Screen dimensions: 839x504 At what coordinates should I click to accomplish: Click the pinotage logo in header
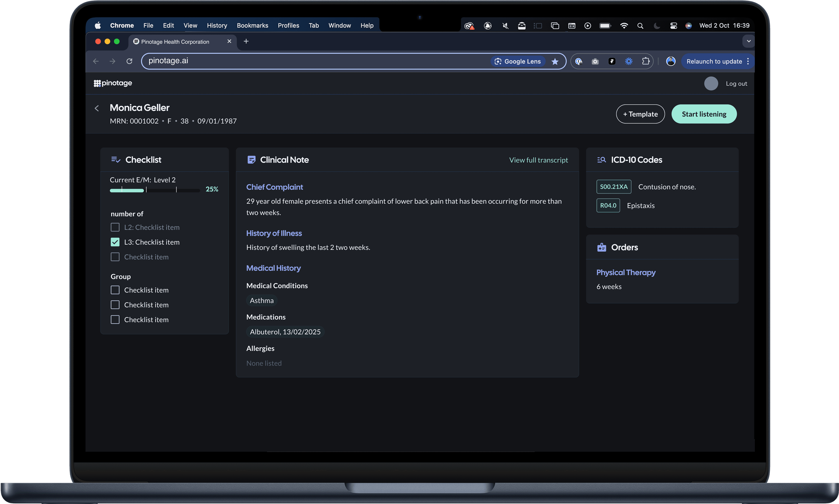pyautogui.click(x=113, y=83)
